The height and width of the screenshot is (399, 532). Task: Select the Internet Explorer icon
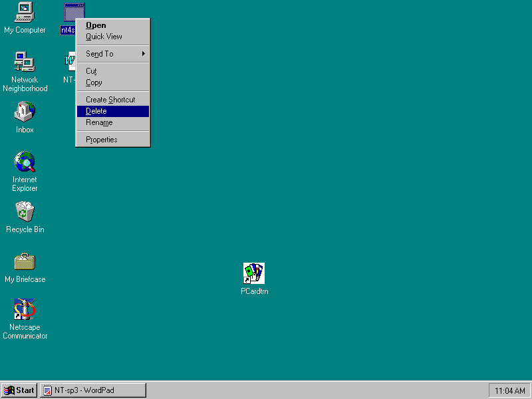25,162
